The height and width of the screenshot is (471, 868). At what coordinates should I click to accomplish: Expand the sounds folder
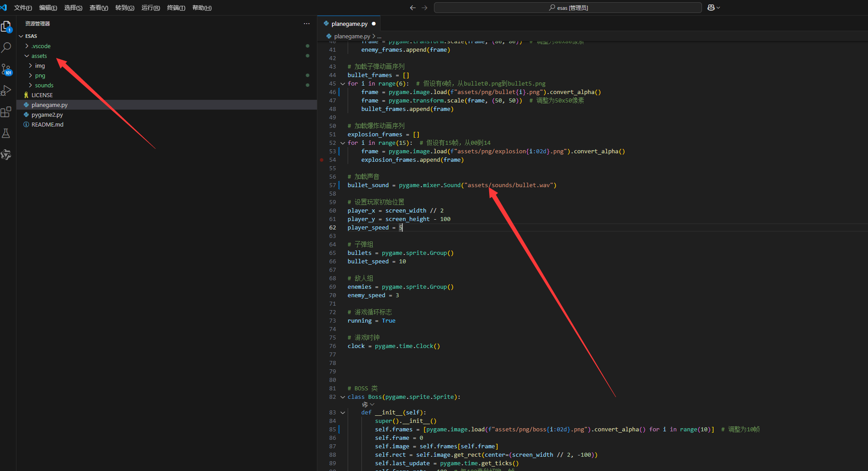(44, 86)
